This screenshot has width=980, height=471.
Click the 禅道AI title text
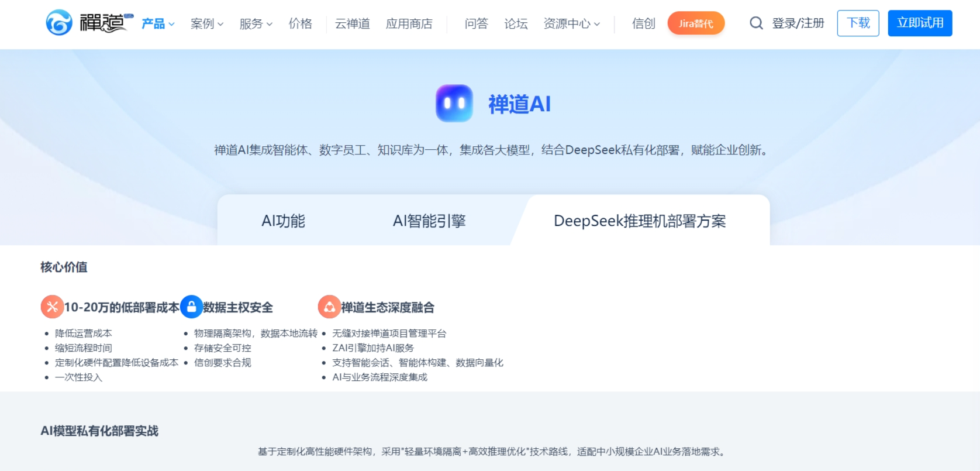tap(519, 104)
